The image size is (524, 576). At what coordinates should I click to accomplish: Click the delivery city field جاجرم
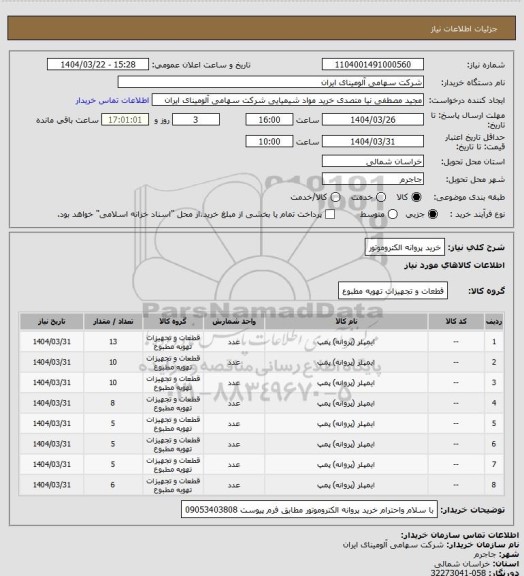[373, 179]
